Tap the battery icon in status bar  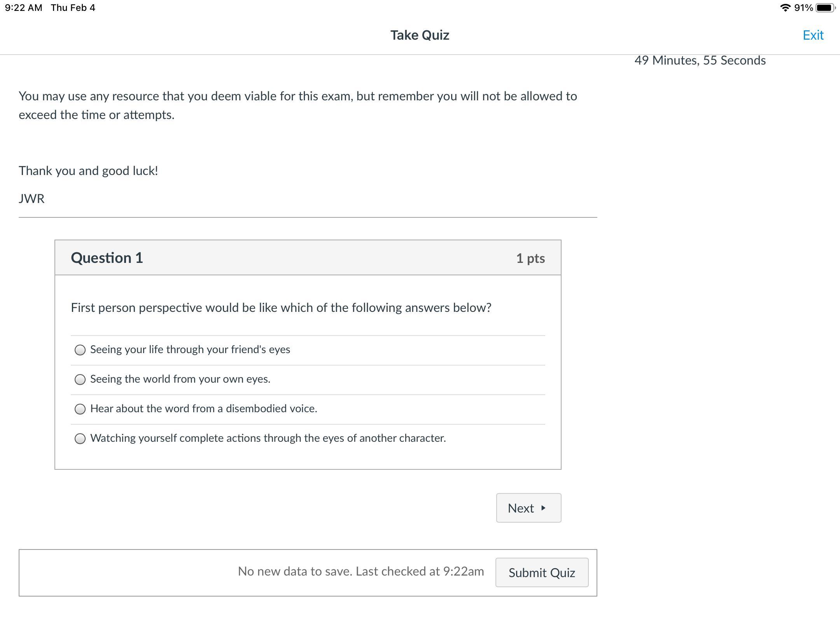click(825, 8)
